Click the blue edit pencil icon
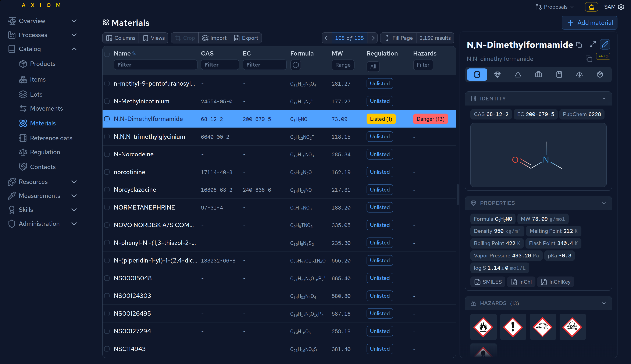The height and width of the screenshot is (364, 631). (605, 44)
